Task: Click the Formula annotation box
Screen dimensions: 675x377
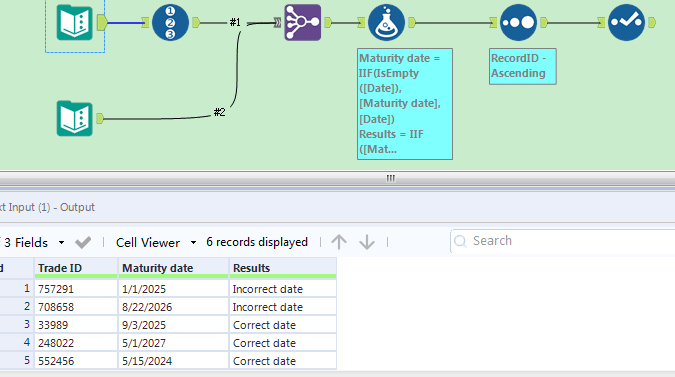Action: (x=405, y=104)
